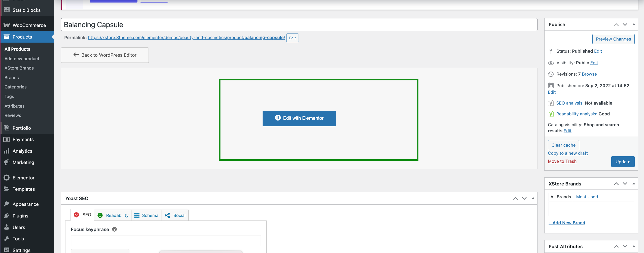Click the Published on calendar icon
644x253 pixels.
click(551, 85)
